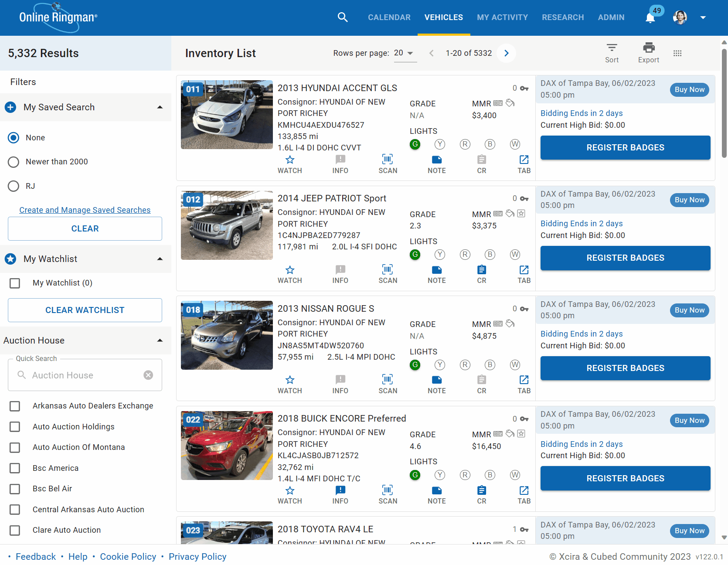View condition report for the Jeep Patriot
728x565 pixels.
(x=482, y=275)
